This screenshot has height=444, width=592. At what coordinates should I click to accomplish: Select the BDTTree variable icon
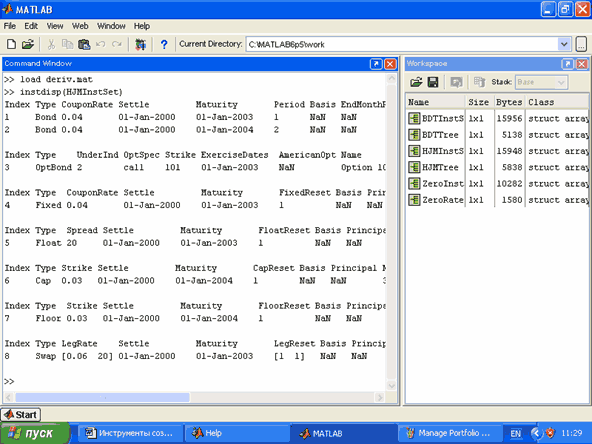pos(414,135)
